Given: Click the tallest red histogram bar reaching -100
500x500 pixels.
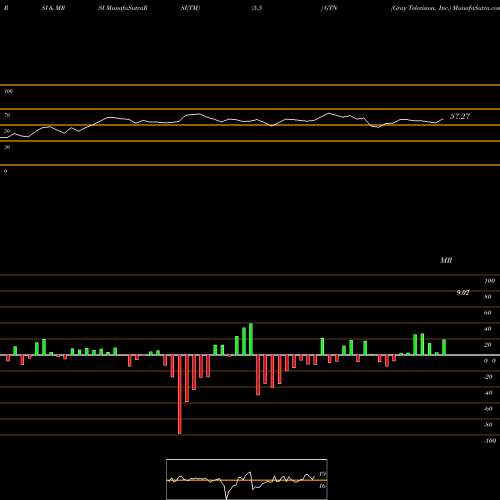Looking at the screenshot, I should click(180, 394).
